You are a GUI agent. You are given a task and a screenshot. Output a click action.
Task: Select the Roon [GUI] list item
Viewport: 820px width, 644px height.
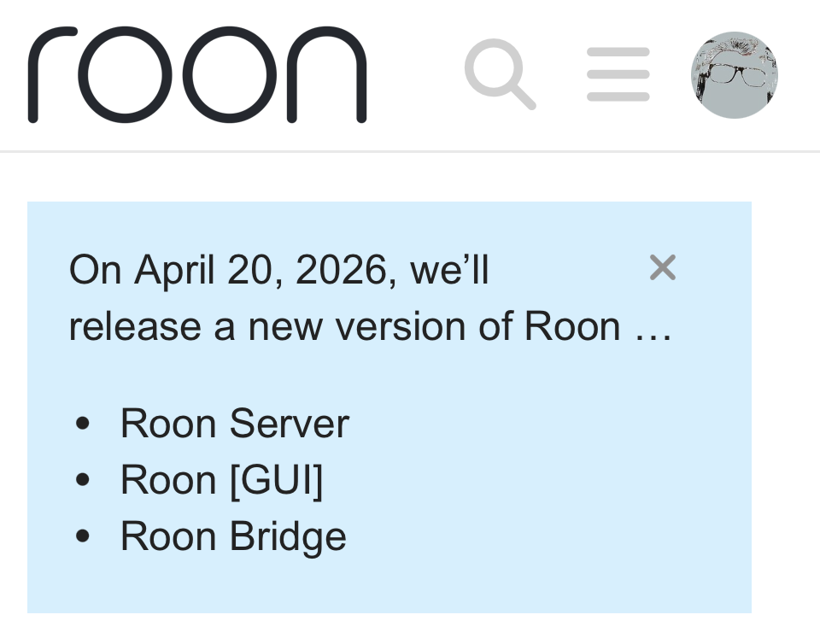coord(222,480)
